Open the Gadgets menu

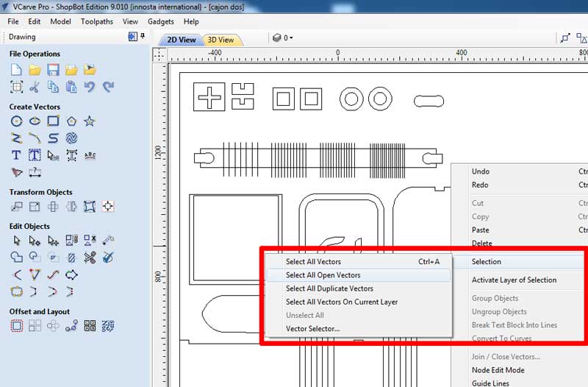click(160, 21)
